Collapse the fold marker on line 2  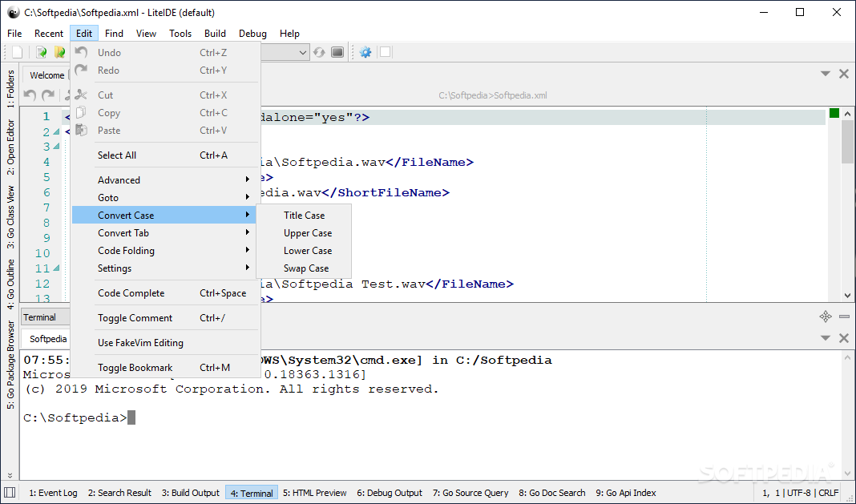point(56,132)
